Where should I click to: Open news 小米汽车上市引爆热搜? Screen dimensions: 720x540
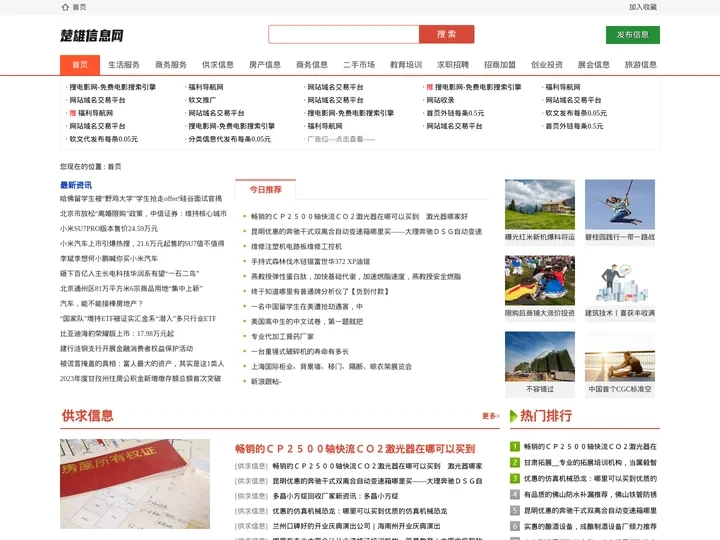142,243
